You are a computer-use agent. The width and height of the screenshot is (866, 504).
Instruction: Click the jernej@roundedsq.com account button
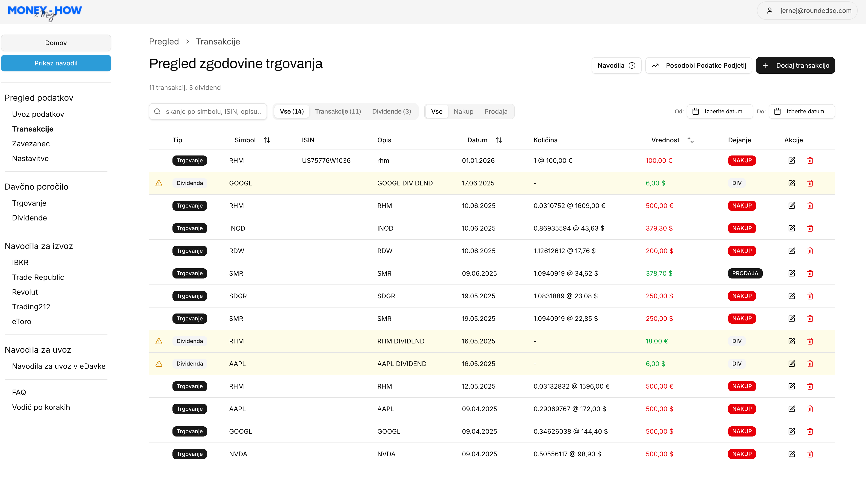click(x=807, y=11)
